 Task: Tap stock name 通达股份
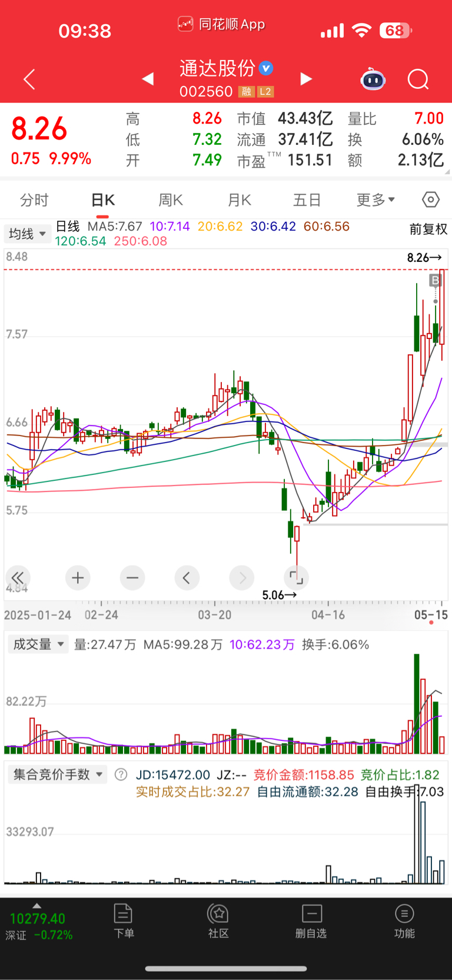217,68
